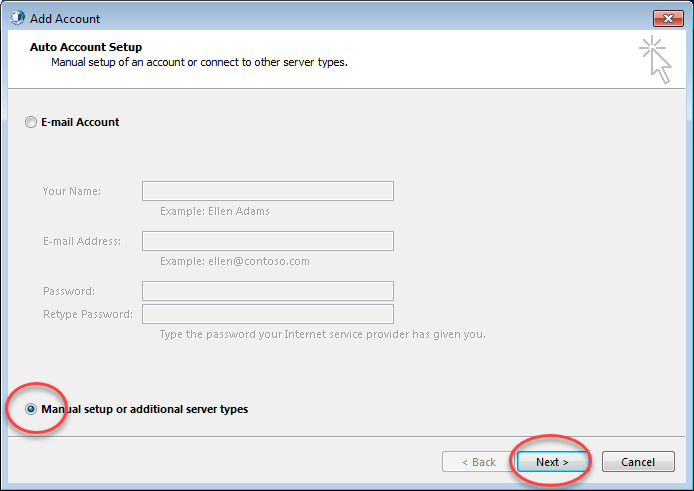Focus the E-mail Address text field
The image size is (694, 491).
click(268, 241)
